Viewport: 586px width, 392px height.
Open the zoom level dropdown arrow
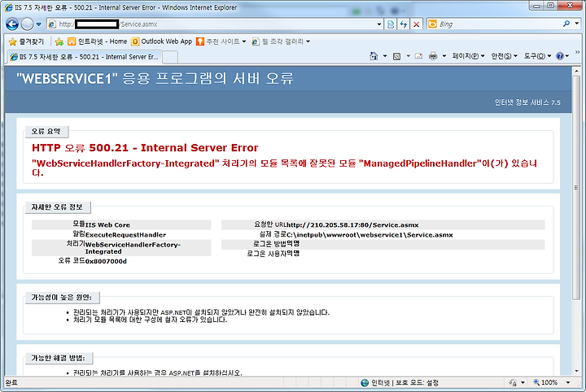coord(568,382)
